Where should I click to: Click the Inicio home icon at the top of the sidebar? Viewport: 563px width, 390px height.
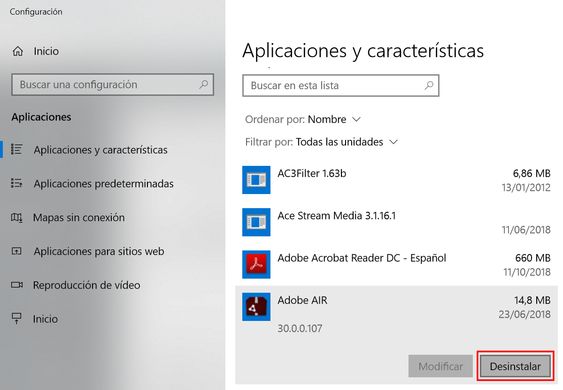18,51
